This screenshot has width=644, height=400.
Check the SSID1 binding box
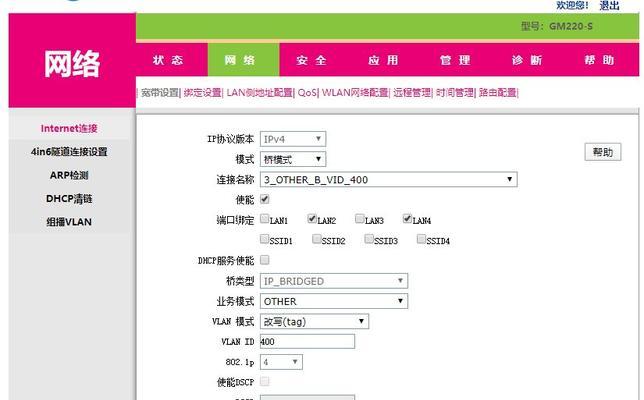pos(265,239)
